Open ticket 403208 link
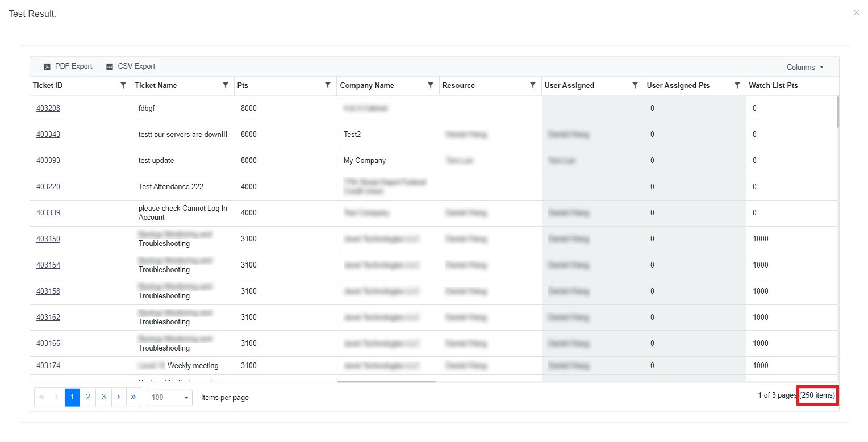The width and height of the screenshot is (868, 442). coord(48,109)
